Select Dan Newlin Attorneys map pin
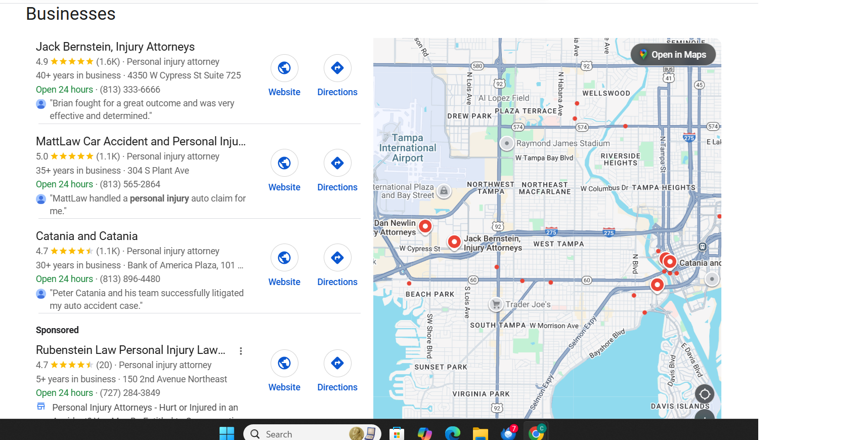This screenshot has height=440, width=868. tap(425, 226)
